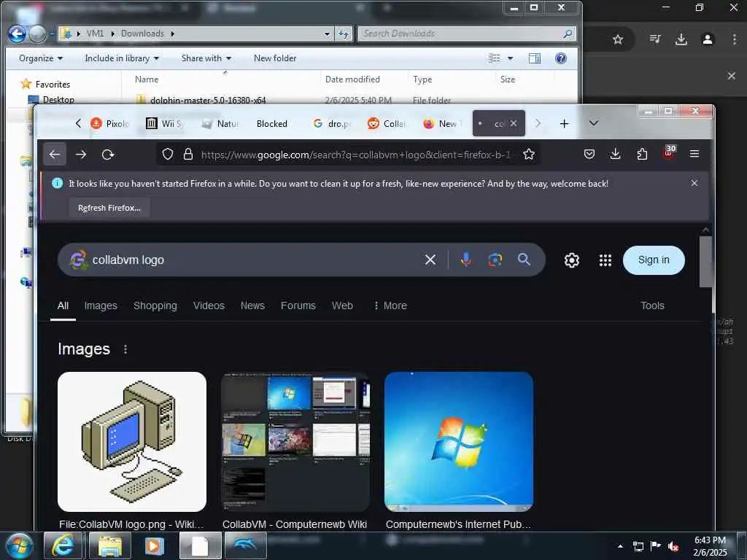Go back in the Explorer Downloads window
The image size is (747, 560).
[18, 34]
